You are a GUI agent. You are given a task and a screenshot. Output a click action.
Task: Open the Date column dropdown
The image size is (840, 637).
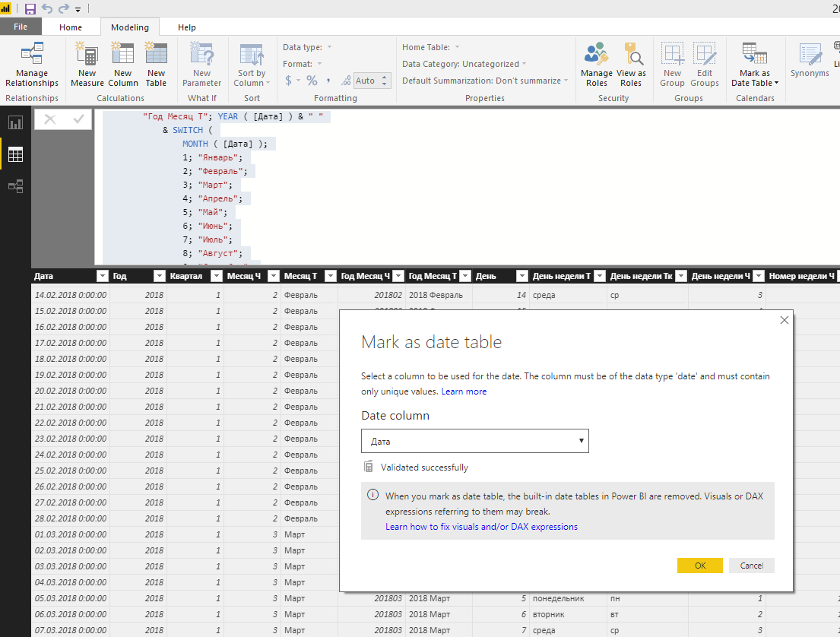pos(474,441)
